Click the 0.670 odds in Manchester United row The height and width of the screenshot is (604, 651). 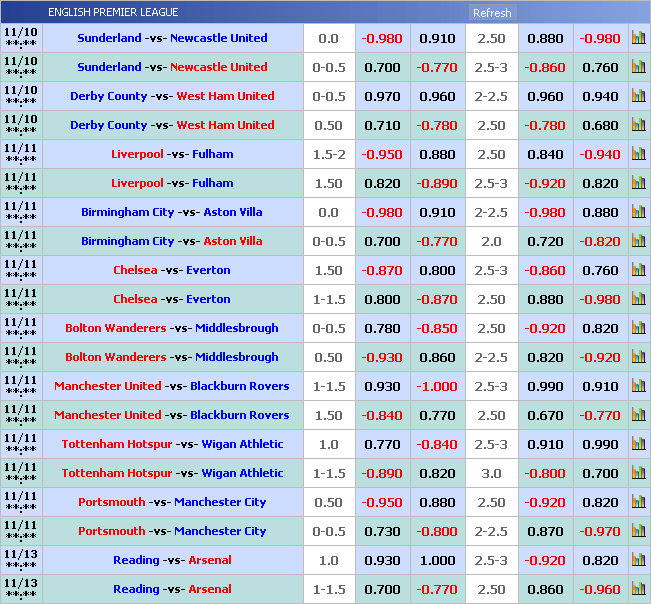coord(545,415)
